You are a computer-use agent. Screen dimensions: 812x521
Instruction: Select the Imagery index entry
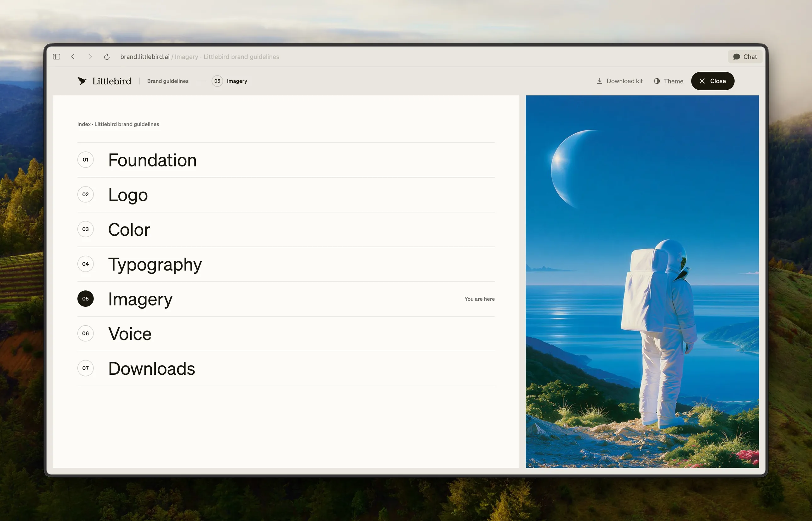[x=286, y=299]
